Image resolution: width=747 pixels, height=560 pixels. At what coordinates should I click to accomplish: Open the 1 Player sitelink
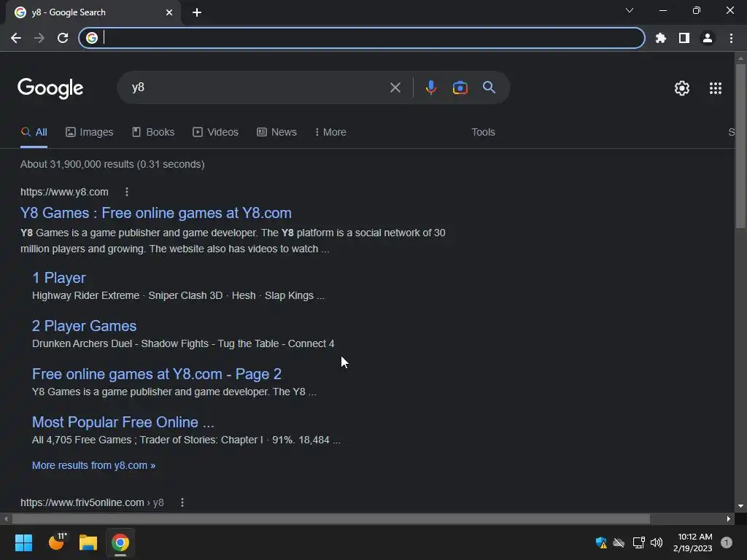(58, 278)
